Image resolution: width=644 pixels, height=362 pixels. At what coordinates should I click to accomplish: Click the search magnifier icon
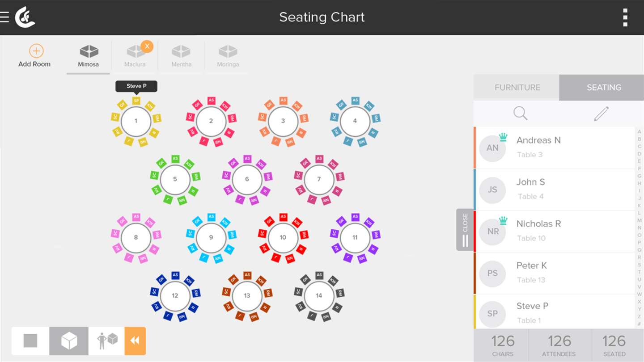pyautogui.click(x=520, y=114)
